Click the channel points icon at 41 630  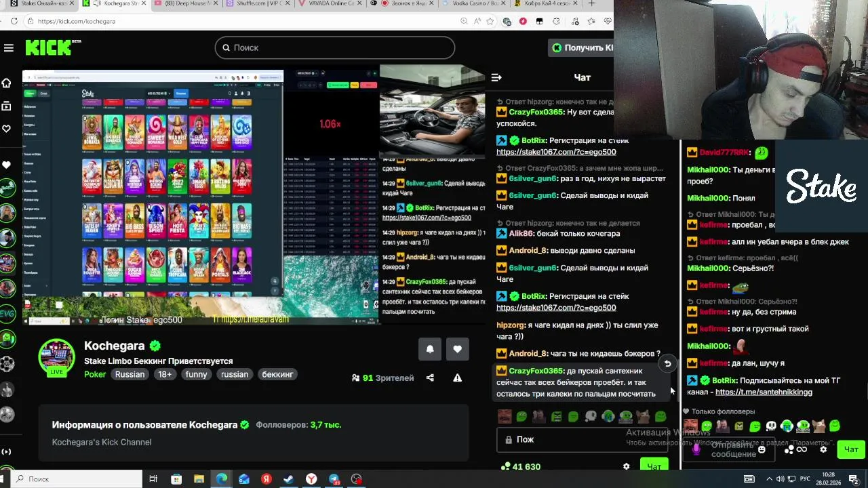point(505,466)
